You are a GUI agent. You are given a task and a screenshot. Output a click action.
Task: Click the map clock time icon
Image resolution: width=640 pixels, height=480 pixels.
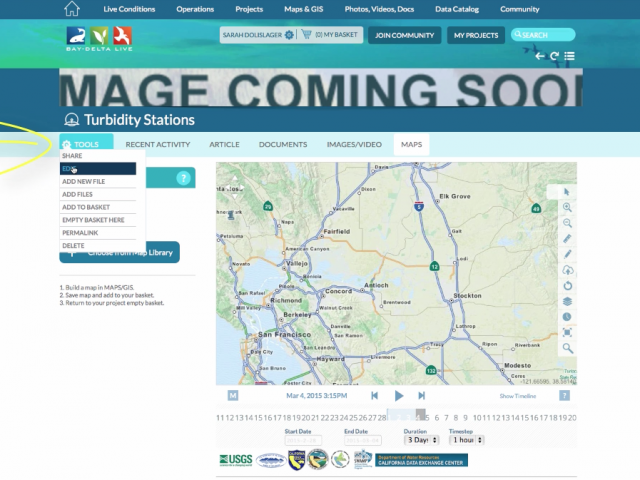click(x=567, y=317)
